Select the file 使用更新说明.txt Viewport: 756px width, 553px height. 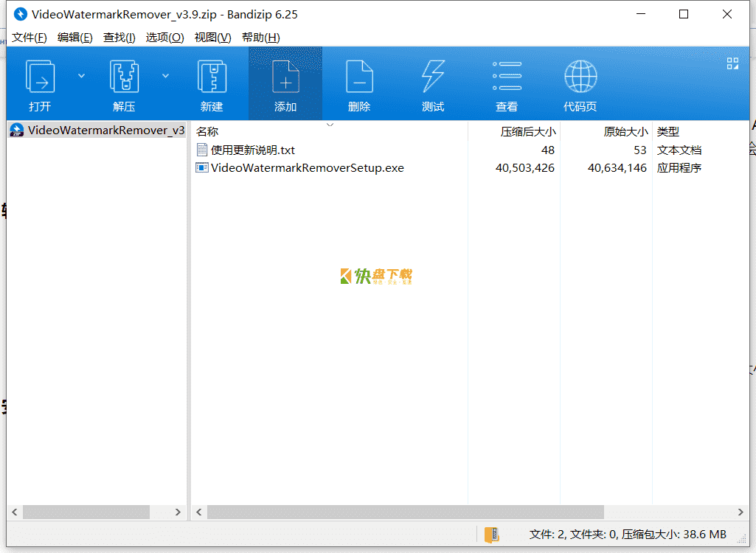coord(253,150)
